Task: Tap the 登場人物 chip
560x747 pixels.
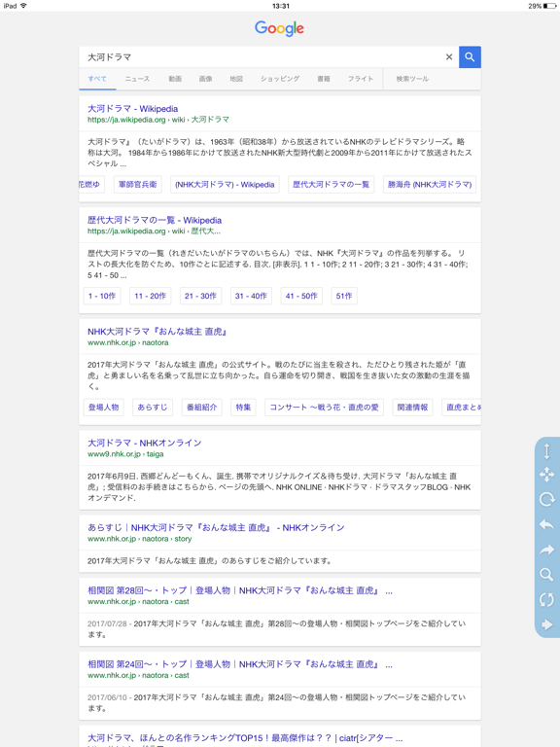Action: [x=103, y=408]
